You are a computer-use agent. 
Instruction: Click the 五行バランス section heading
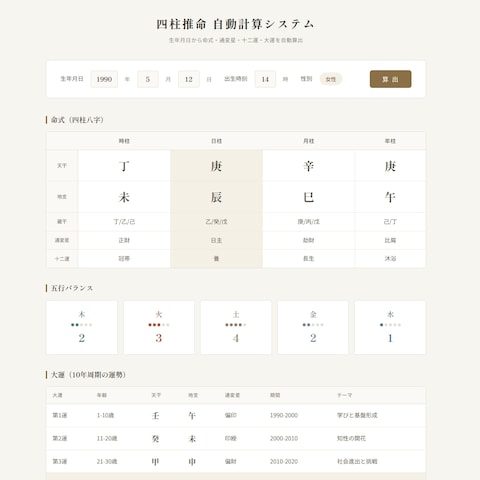(x=72, y=288)
